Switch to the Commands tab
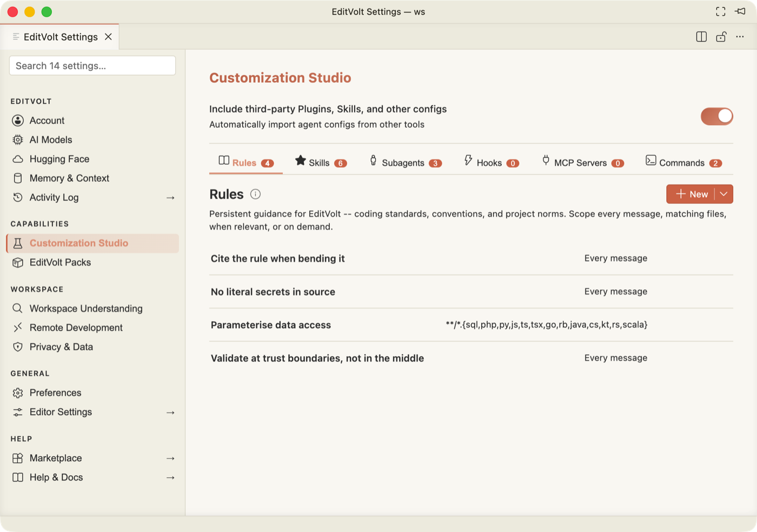The image size is (757, 532). [x=683, y=162]
